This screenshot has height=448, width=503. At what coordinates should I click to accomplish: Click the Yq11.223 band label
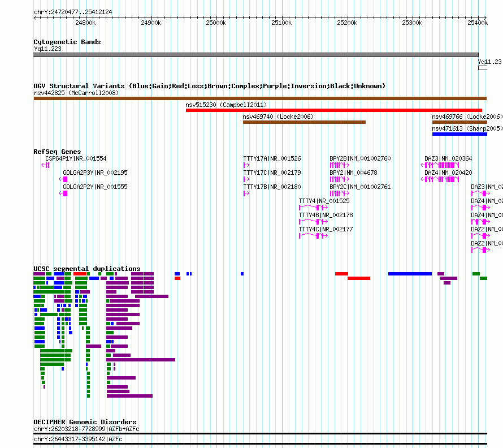(x=47, y=49)
